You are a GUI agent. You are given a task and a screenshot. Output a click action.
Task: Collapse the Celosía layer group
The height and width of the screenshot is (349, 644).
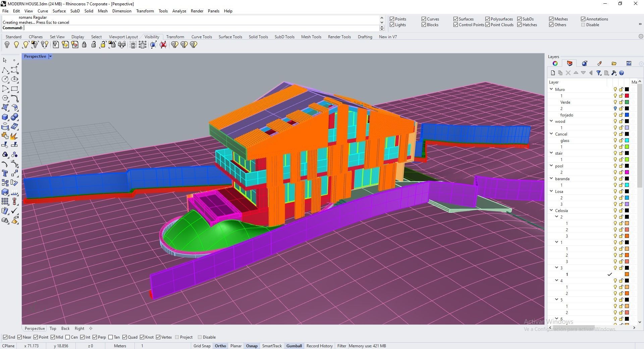click(x=551, y=210)
